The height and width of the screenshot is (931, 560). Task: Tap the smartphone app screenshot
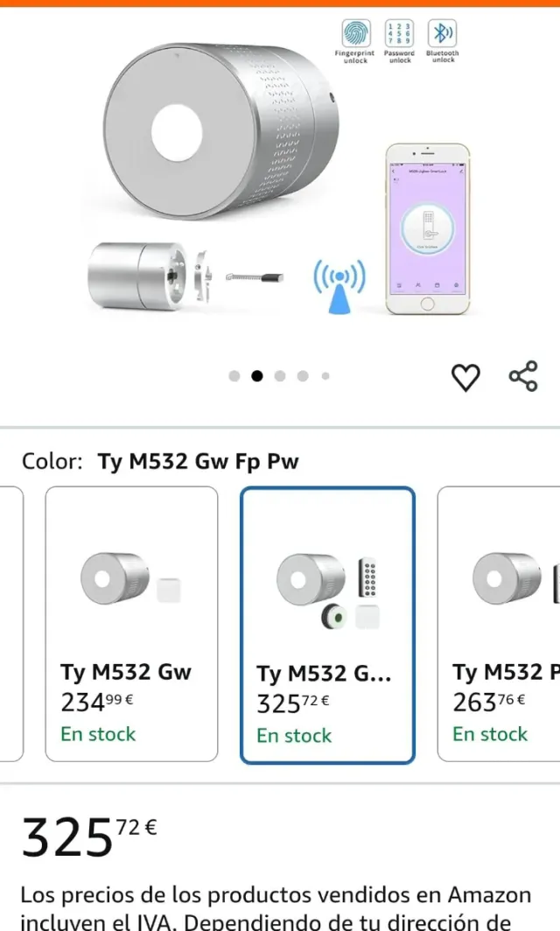coord(427,229)
